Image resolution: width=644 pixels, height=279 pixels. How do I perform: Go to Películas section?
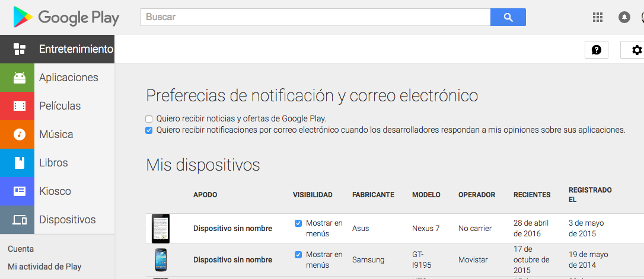60,106
